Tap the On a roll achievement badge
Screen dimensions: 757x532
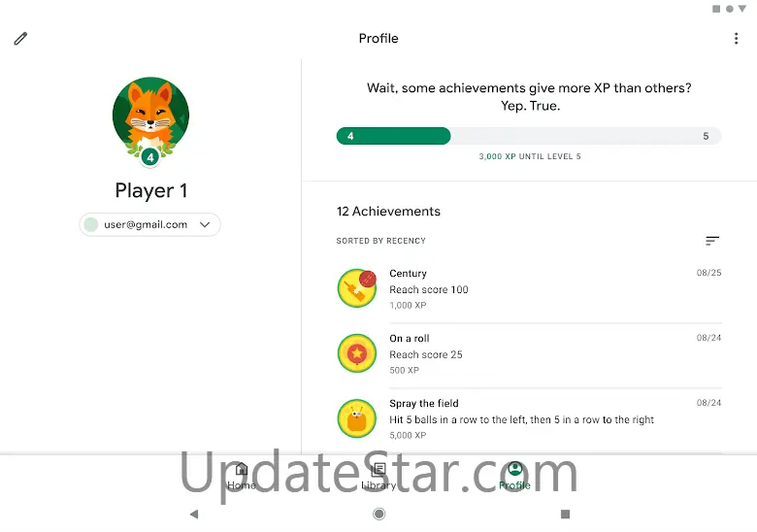click(357, 353)
